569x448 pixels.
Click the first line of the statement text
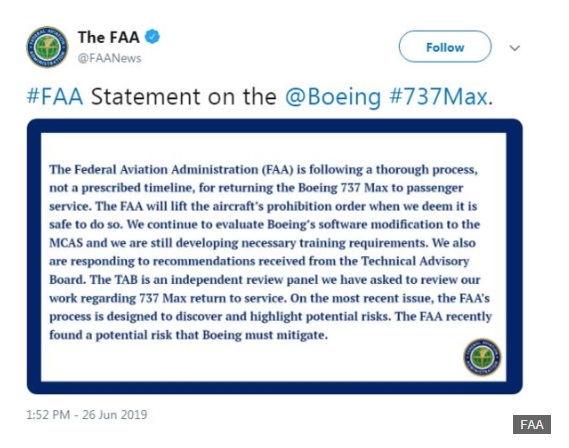[263, 170]
